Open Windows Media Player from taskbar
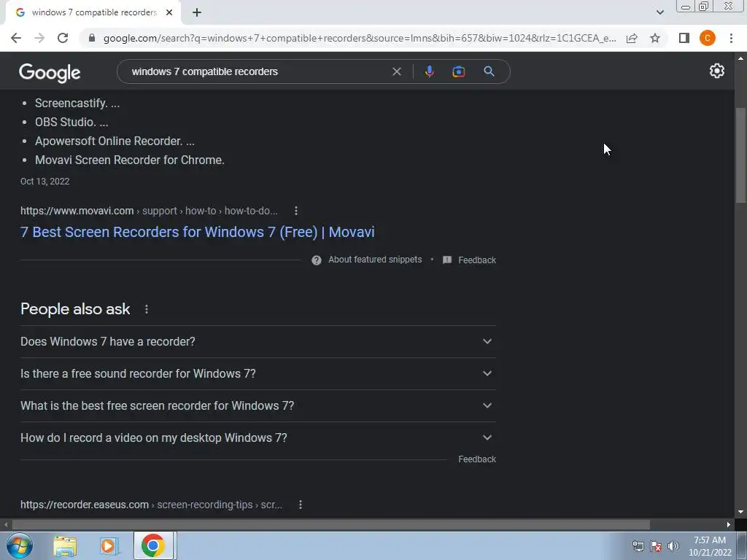Screen dimensions: 747x560 pos(109,546)
